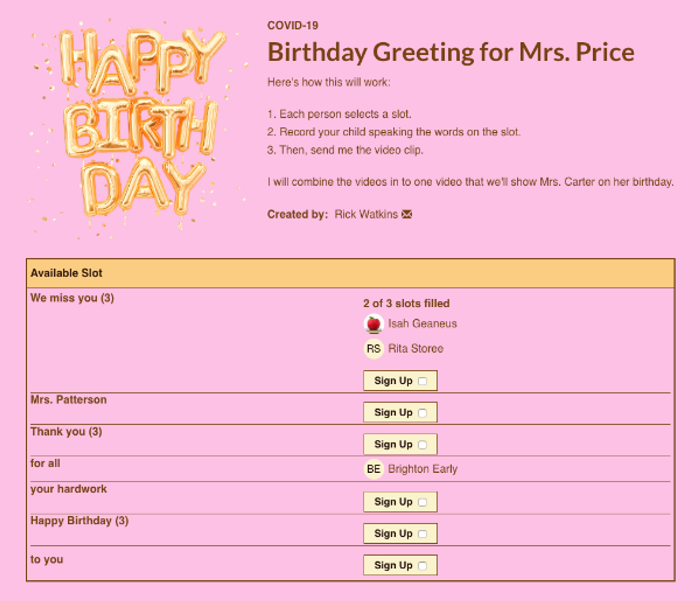The height and width of the screenshot is (601, 700).
Task: Click the envelope icon beside Rick Watkins
Action: coord(407,214)
